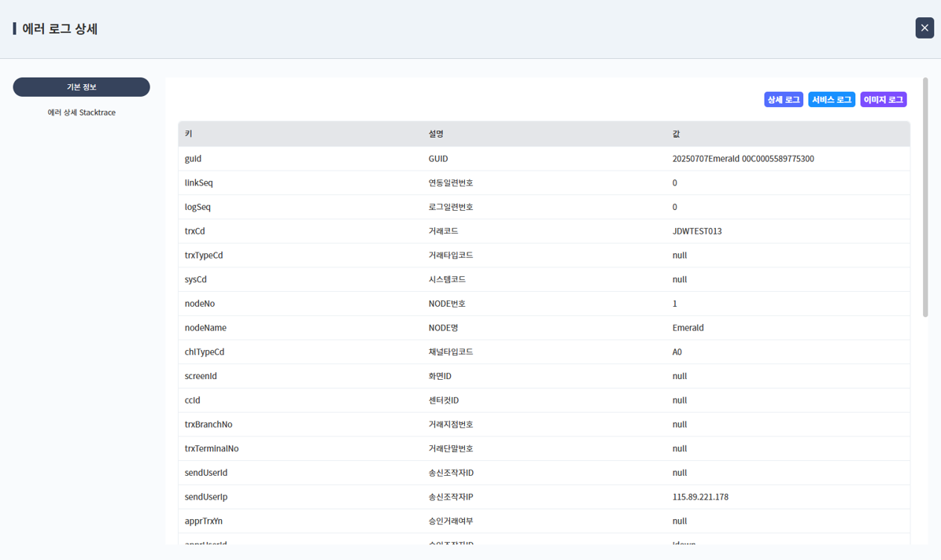Click the linkSeq key cell
This screenshot has width=941, height=560.
(x=198, y=183)
